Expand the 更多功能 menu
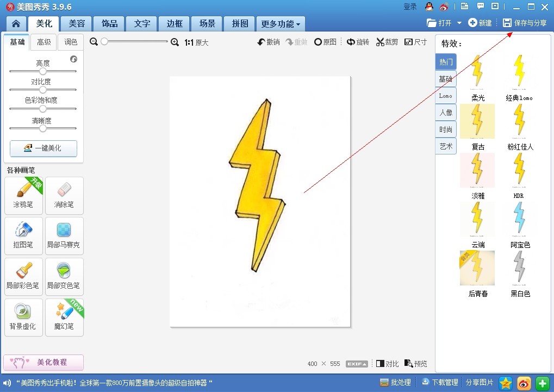Viewport: 554px width, 392px height. pyautogui.click(x=281, y=24)
